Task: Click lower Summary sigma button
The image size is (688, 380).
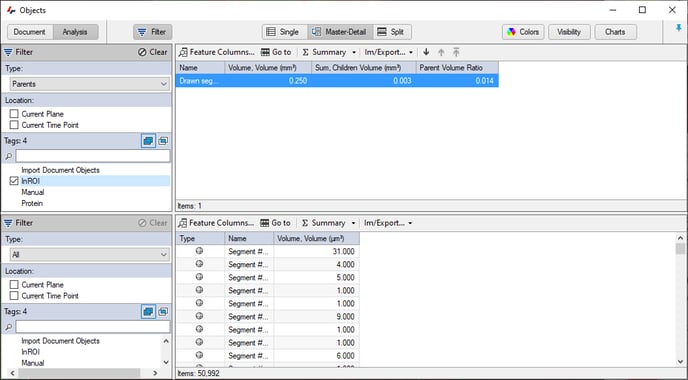Action: tap(323, 223)
